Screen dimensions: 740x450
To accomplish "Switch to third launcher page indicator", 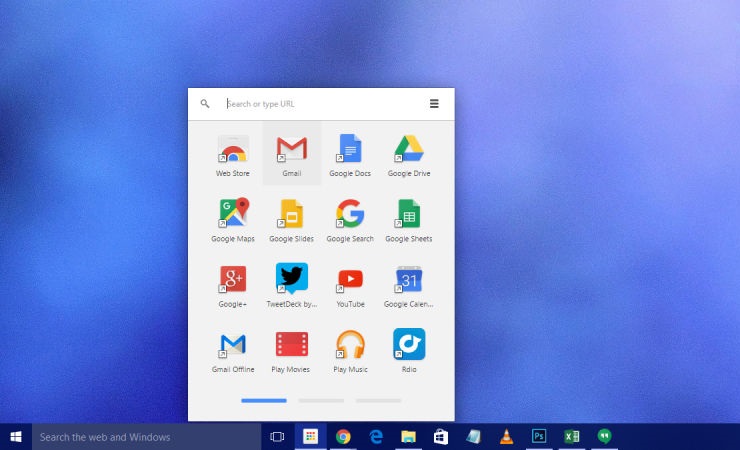I will [378, 400].
